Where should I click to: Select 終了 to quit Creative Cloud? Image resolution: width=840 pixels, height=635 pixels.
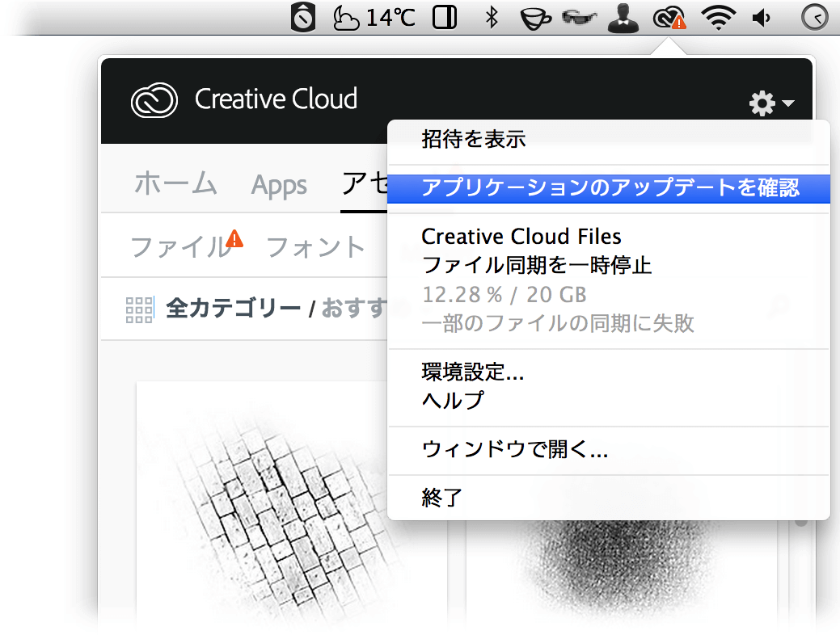click(609, 498)
